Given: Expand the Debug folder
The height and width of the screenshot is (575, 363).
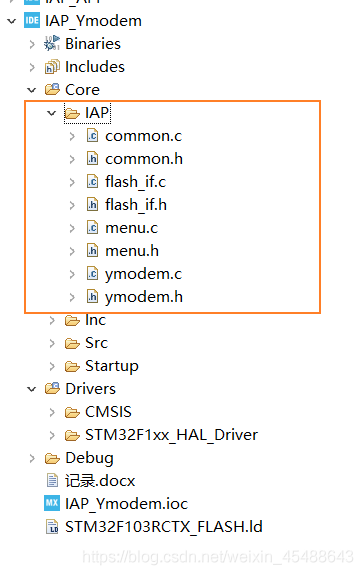Looking at the screenshot, I should [32, 458].
